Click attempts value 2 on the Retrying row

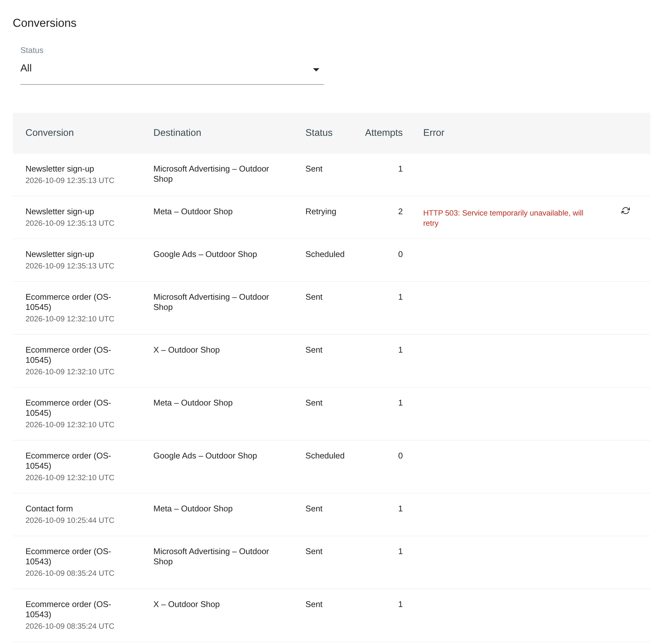(x=400, y=211)
